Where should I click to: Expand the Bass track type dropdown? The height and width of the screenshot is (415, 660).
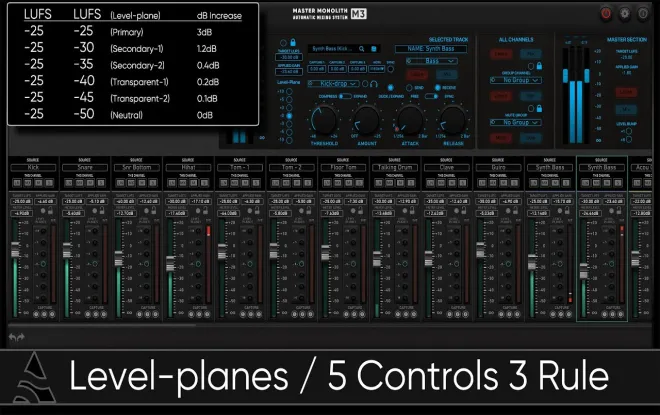[x=433, y=61]
